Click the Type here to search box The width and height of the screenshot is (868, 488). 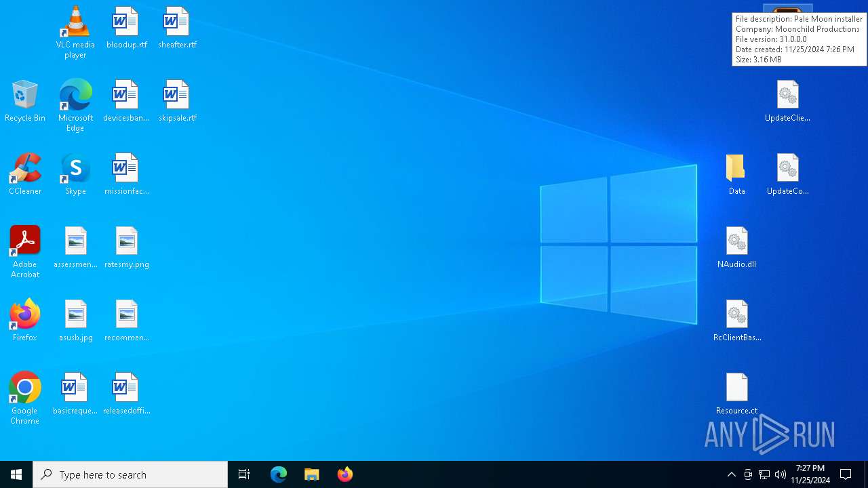pyautogui.click(x=130, y=474)
